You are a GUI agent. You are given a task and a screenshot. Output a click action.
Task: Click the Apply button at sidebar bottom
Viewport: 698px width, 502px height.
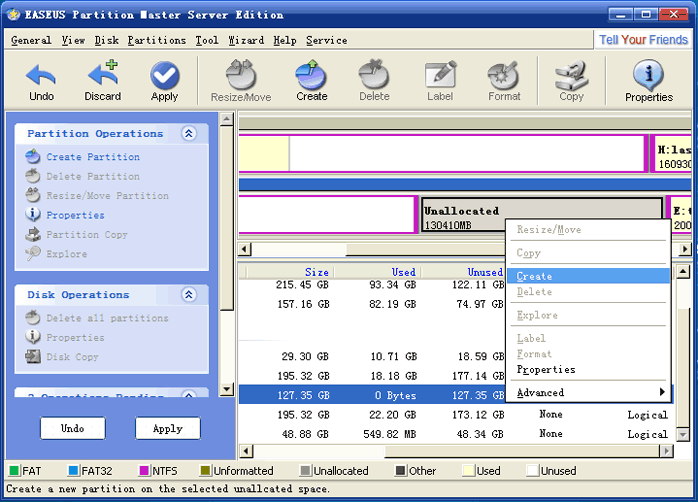coord(168,428)
